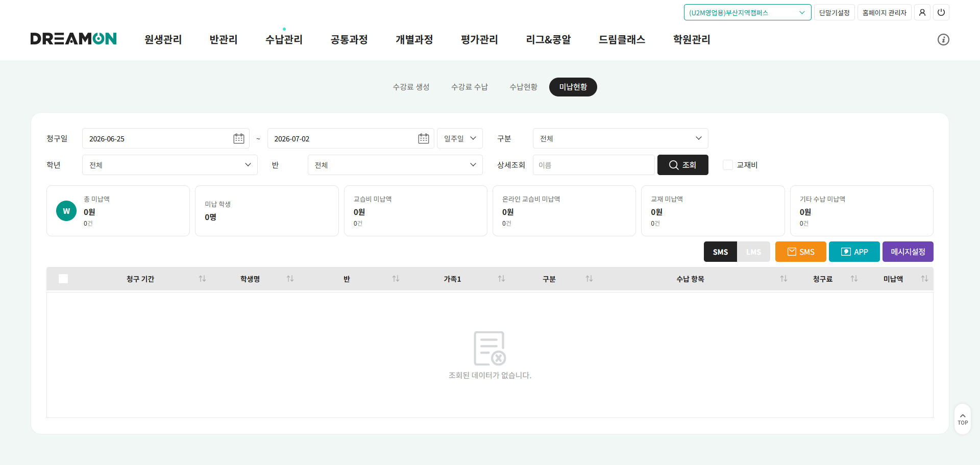Click the 조회된 데이터가 없습니다 message
Image resolution: width=980 pixels, height=465 pixels.
click(490, 375)
